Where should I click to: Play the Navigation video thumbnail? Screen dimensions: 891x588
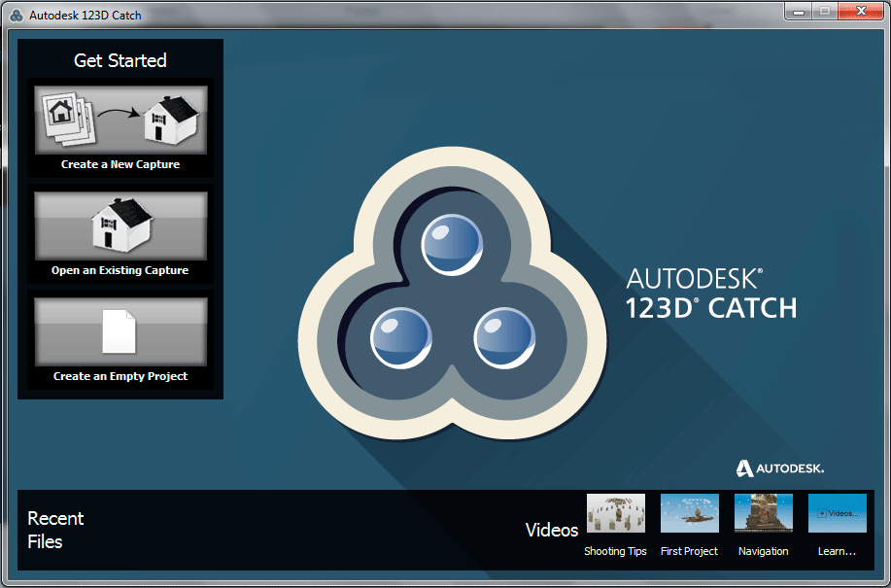click(x=763, y=513)
